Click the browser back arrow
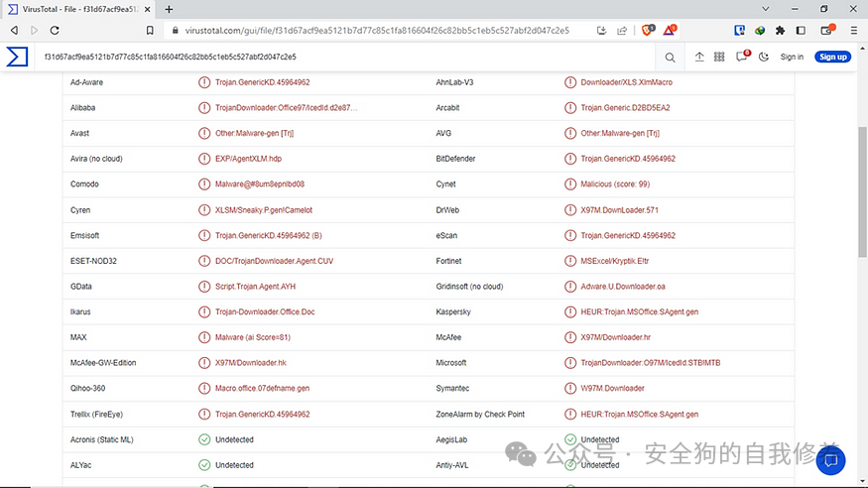This screenshot has height=488, width=868. point(15,31)
